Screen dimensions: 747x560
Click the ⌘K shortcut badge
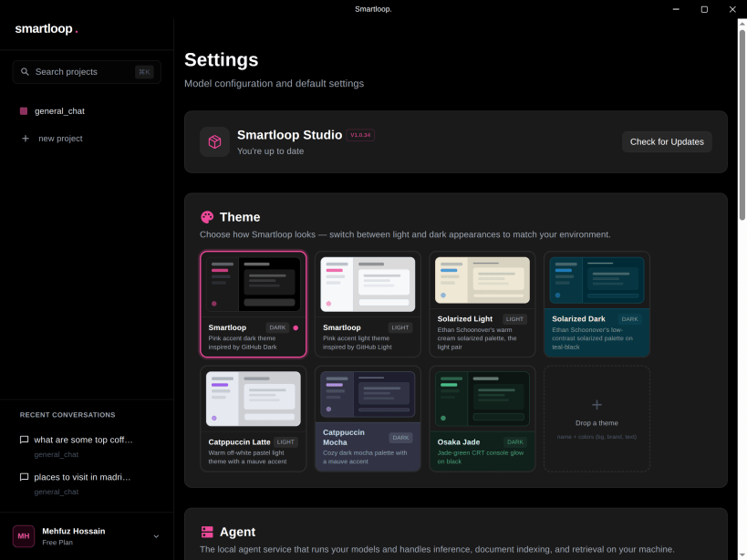click(144, 72)
